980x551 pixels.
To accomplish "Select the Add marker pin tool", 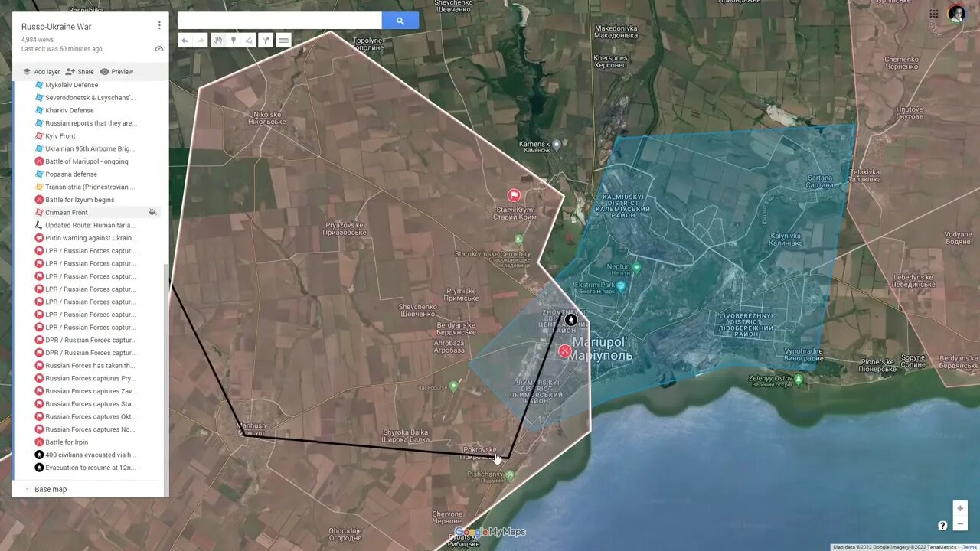I will point(234,41).
